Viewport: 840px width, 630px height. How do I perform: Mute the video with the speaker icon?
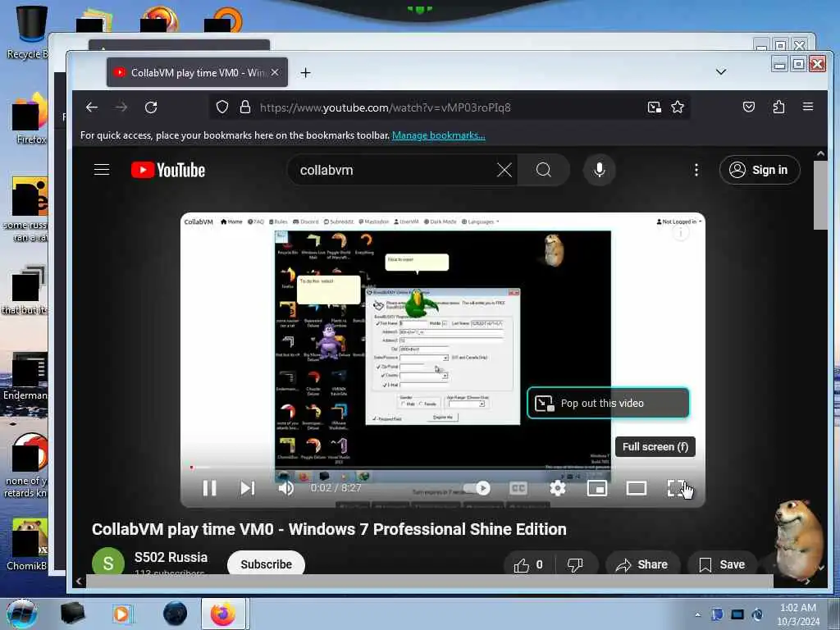pos(286,488)
